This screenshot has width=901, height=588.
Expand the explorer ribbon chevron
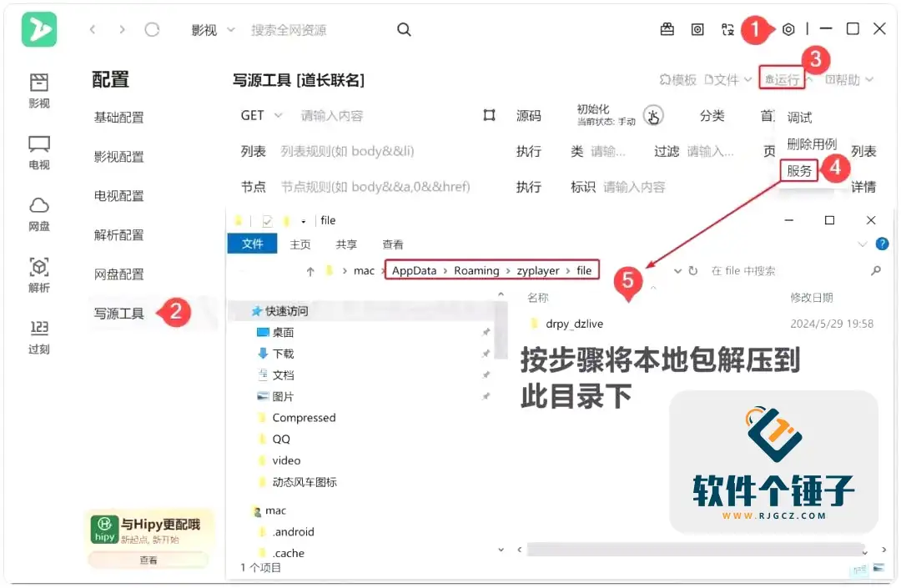[x=862, y=244]
